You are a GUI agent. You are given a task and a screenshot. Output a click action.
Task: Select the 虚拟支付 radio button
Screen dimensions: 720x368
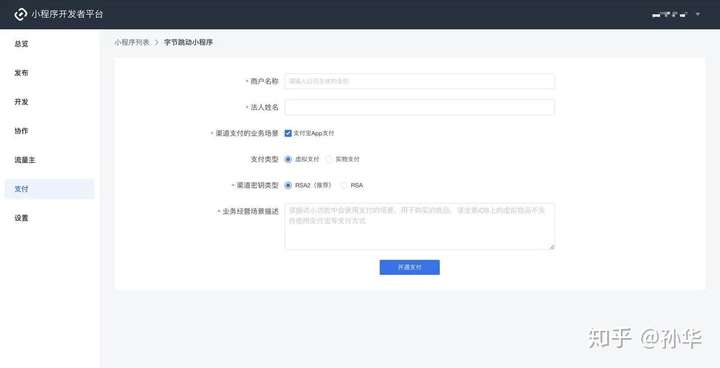(x=288, y=159)
